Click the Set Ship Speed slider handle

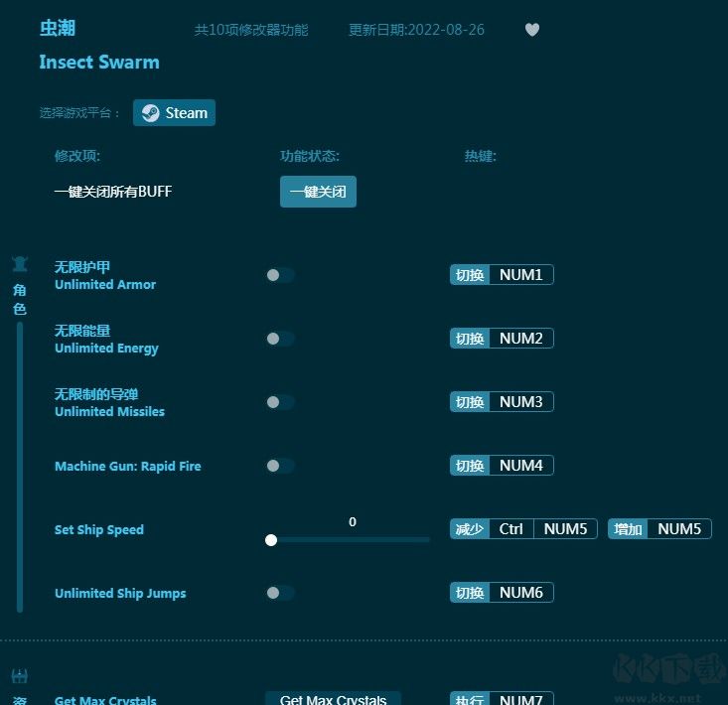pos(271,540)
